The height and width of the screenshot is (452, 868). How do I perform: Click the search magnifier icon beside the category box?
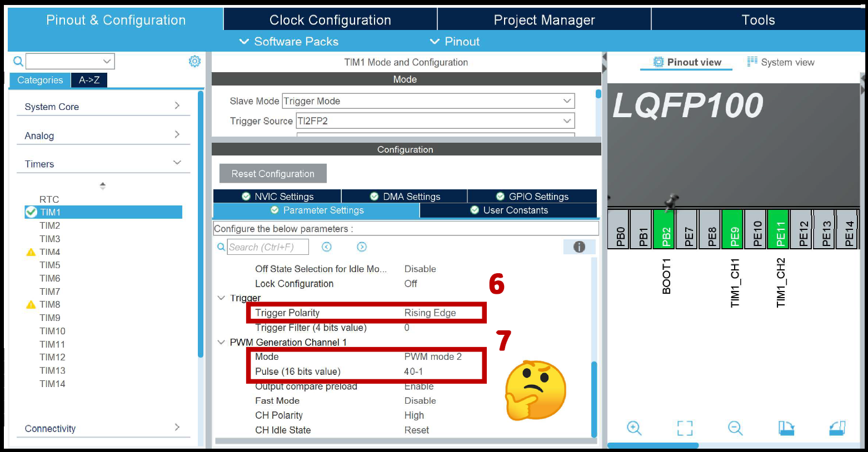tap(18, 61)
